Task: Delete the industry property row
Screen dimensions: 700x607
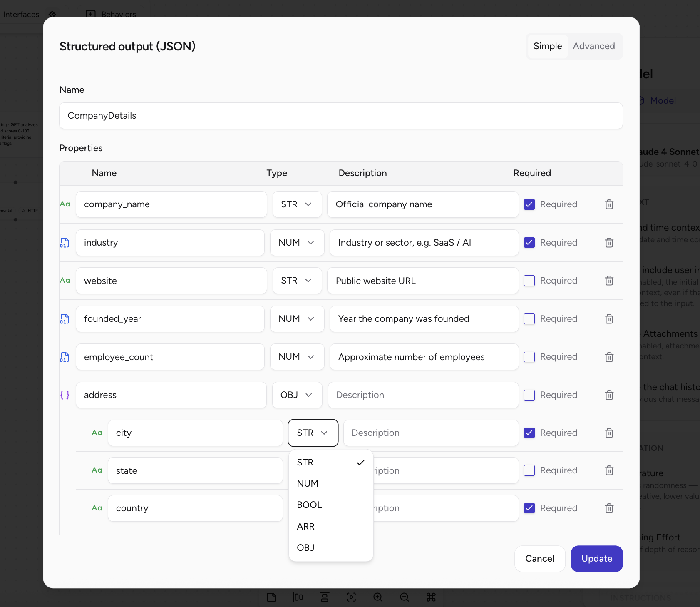Action: point(609,243)
